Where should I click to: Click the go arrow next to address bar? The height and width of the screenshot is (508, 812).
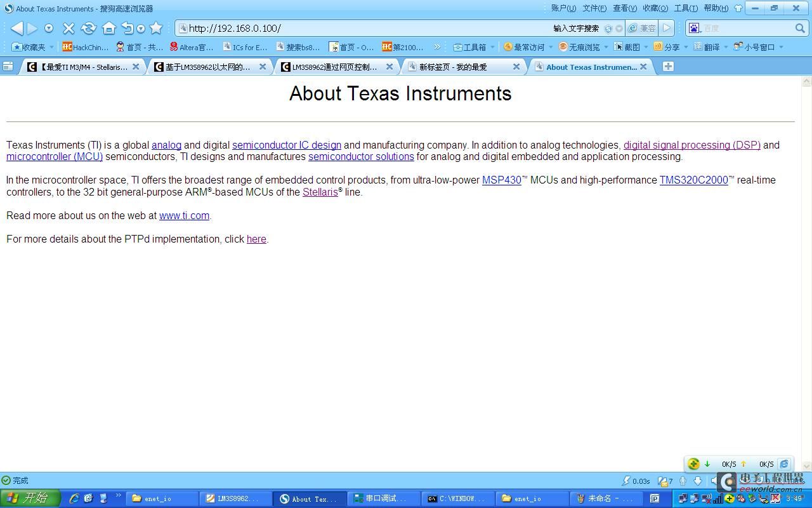[x=666, y=28]
